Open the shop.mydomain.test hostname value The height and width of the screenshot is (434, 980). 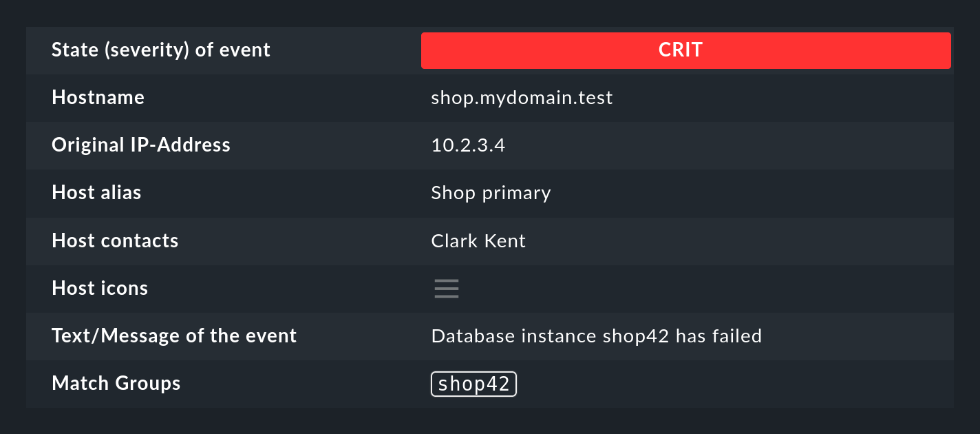coord(522,98)
